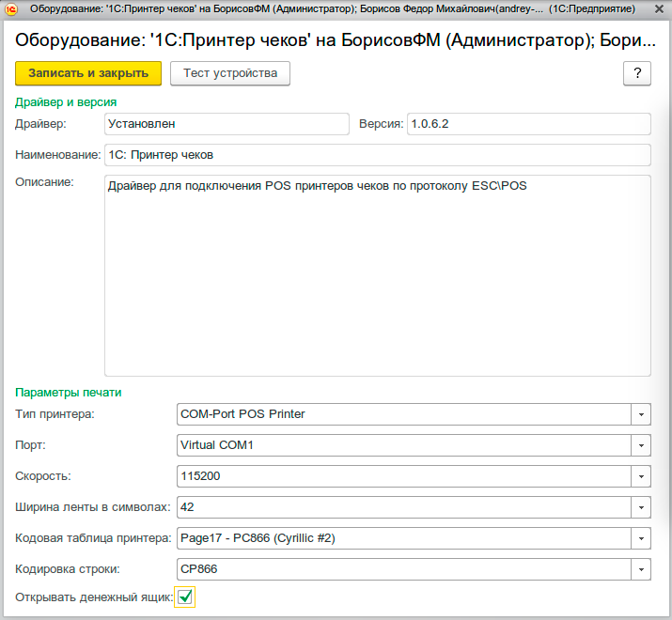Open the 'Кодировка строки' dropdown arrow
Image resolution: width=672 pixels, height=620 pixels.
(640, 569)
